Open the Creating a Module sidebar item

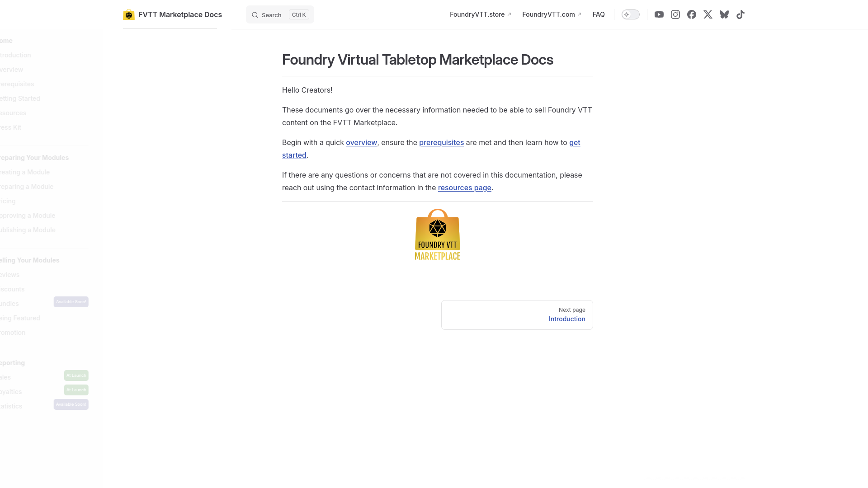pos(25,172)
